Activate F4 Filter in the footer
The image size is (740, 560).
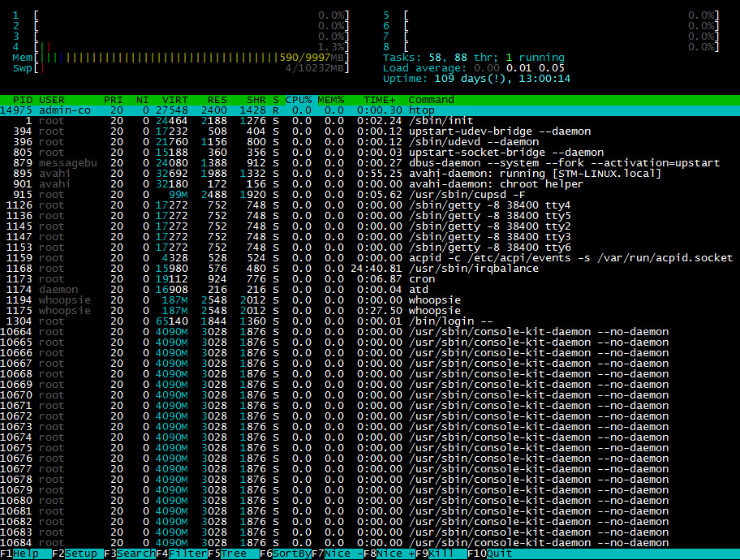(181, 554)
